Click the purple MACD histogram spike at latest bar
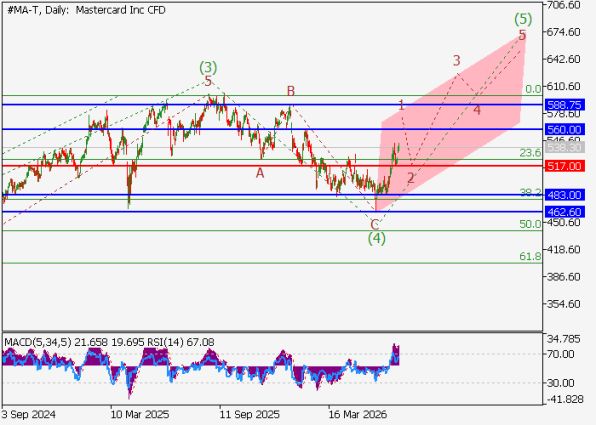 pos(395,354)
